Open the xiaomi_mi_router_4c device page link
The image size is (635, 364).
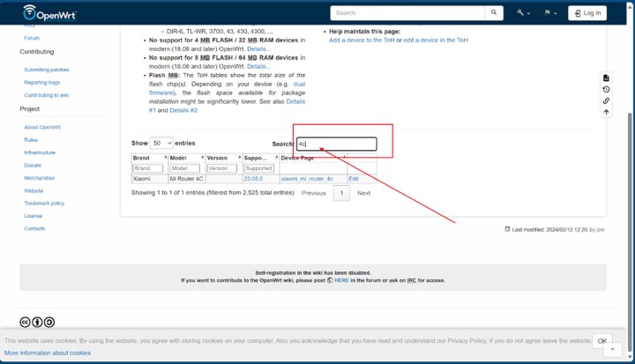click(x=301, y=179)
